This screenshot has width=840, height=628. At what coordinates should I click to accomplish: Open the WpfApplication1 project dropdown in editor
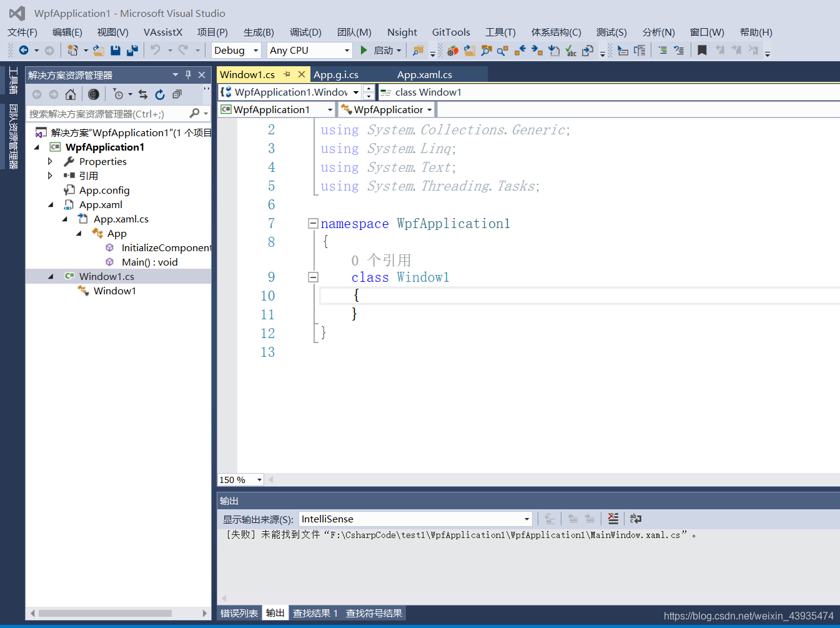point(277,109)
